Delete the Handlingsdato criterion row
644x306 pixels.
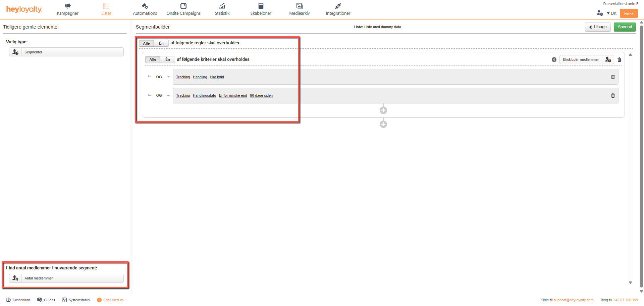pos(613,96)
